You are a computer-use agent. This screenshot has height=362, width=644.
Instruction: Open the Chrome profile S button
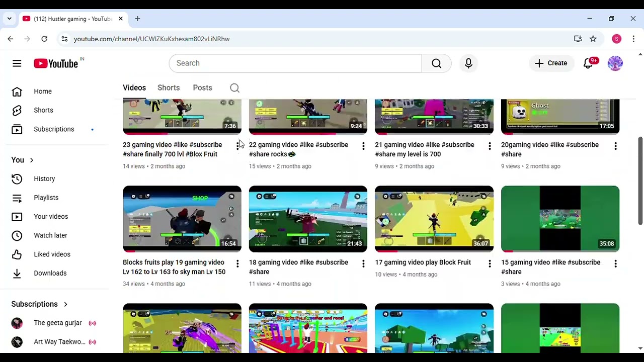pyautogui.click(x=617, y=39)
